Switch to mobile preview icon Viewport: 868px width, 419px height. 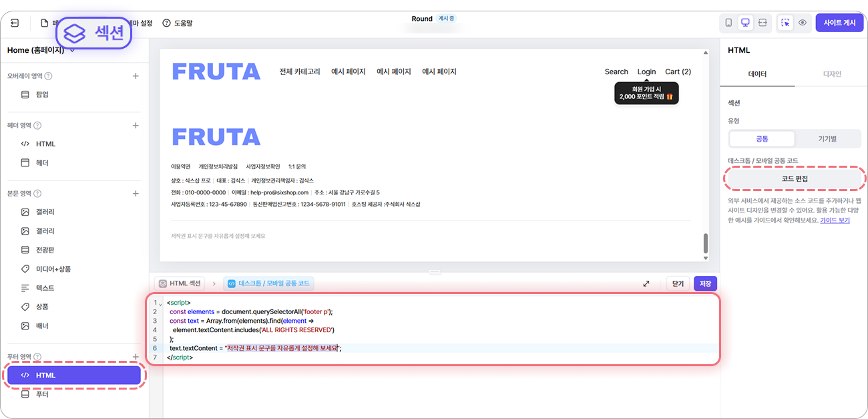(728, 23)
